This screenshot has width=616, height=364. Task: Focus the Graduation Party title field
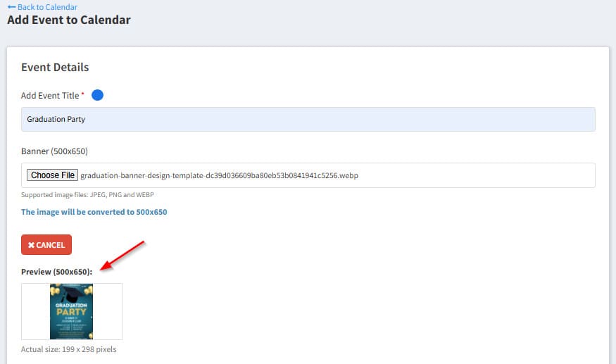[308, 119]
